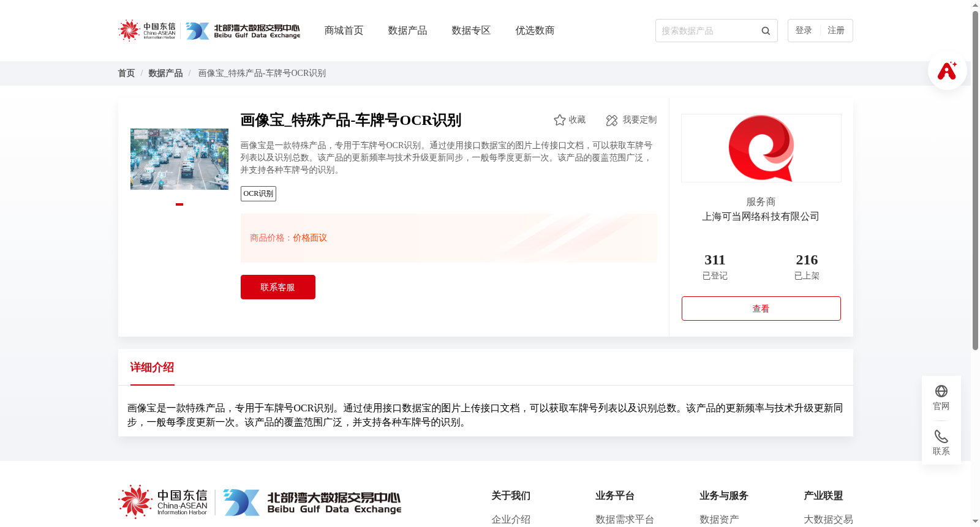Click footer link 企业介绍
Screen dimensions: 980x527
(511, 520)
